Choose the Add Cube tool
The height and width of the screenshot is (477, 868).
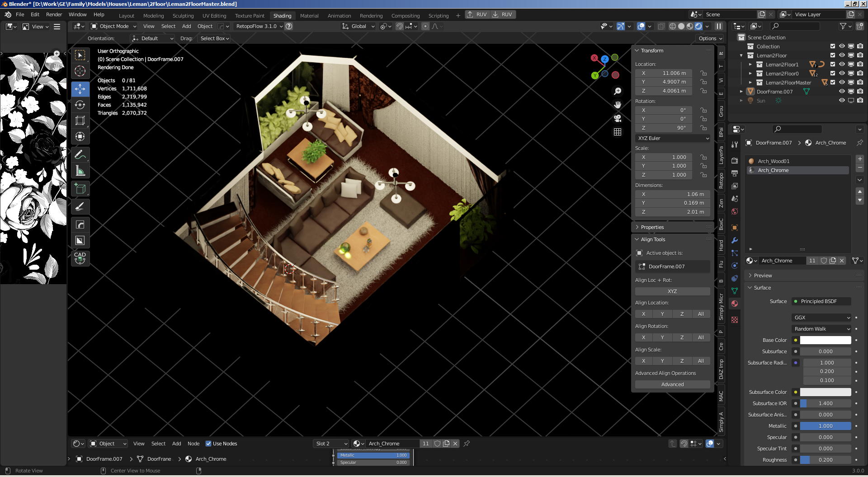coord(80,189)
